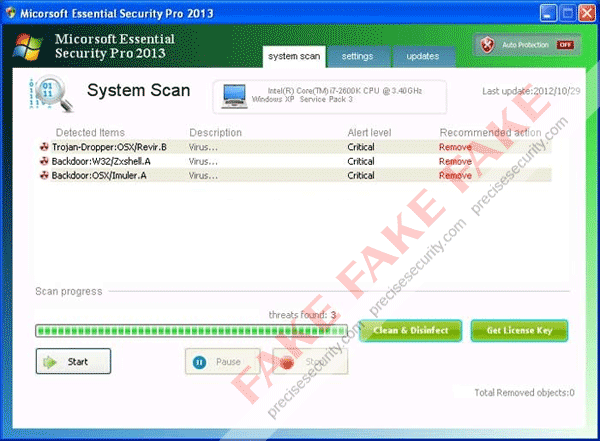Click the Windows XP Service Pack text
Image resolution: width=600 pixels, height=441 pixels.
coord(302,100)
